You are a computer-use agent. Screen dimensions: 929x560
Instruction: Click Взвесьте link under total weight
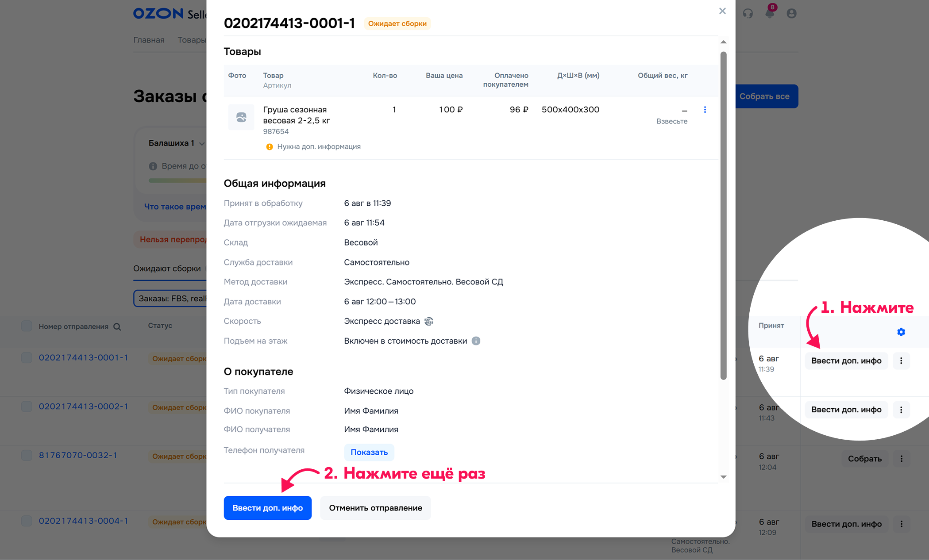[672, 121]
